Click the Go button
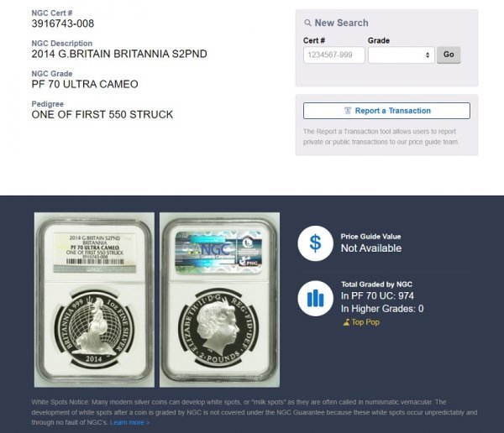 coord(449,55)
